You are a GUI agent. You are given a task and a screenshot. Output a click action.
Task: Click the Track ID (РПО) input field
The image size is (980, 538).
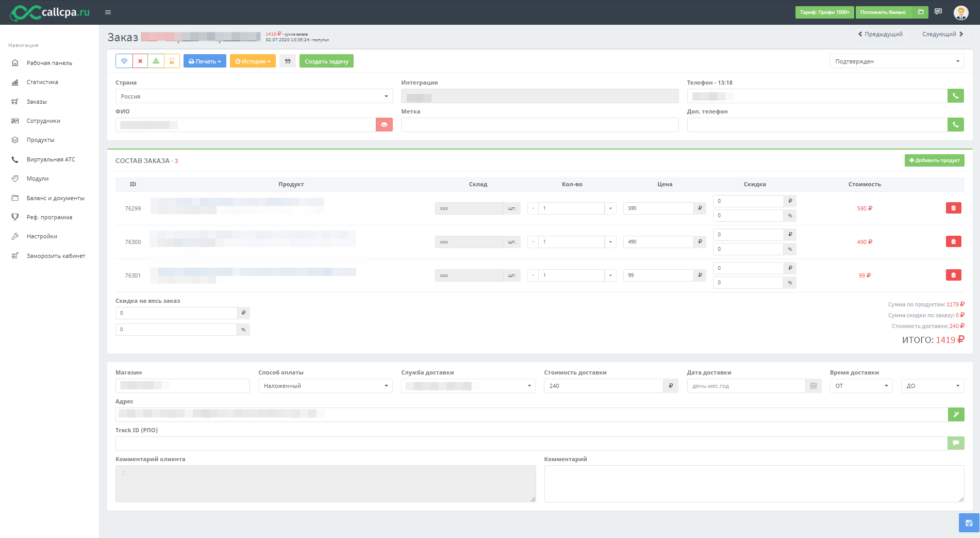[531, 444]
